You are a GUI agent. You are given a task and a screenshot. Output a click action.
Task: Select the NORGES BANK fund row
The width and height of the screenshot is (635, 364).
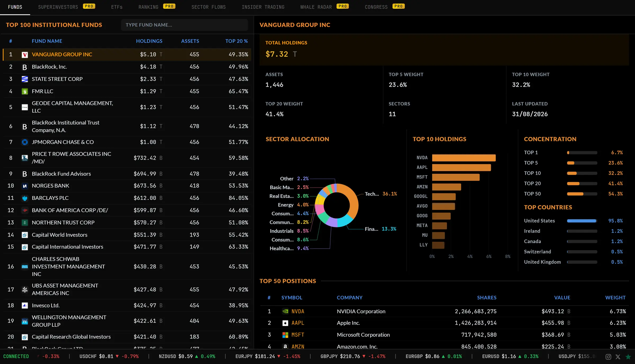[127, 186]
